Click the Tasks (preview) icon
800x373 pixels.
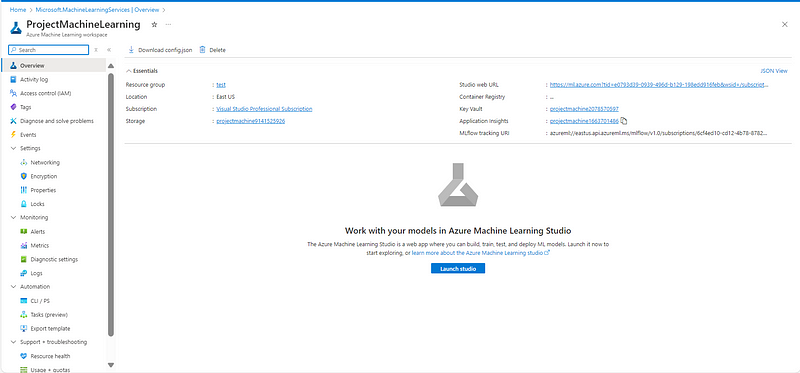(x=23, y=315)
